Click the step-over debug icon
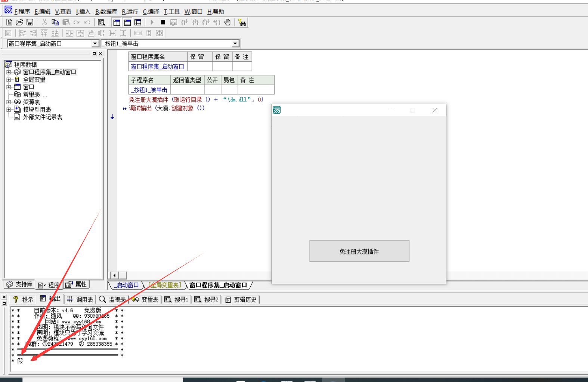 click(x=184, y=22)
